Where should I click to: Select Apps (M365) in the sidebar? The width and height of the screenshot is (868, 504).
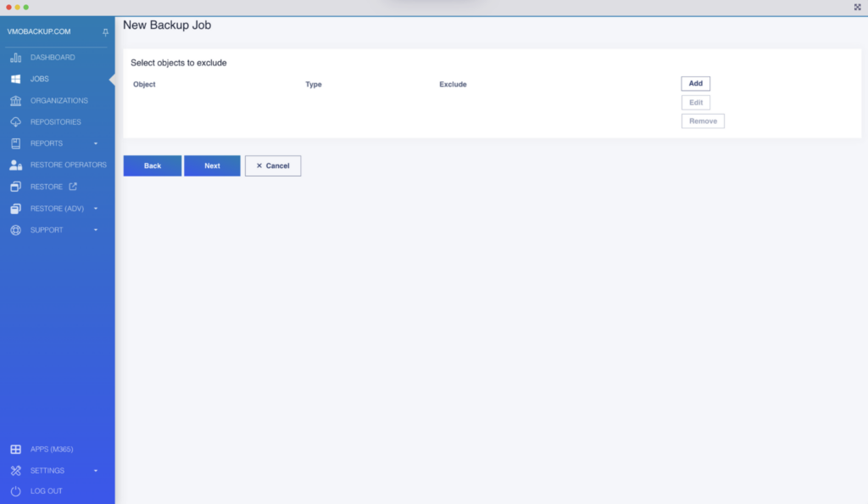[52, 449]
